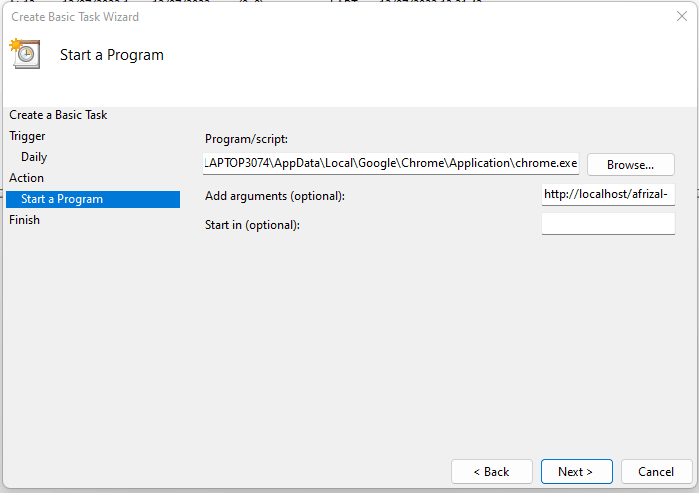This screenshot has height=493, width=699.
Task: Cancel the Create Basic Task Wizard
Action: click(656, 472)
